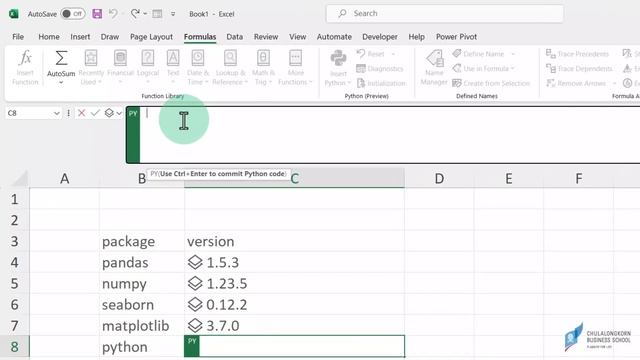Select the 'package' header cell
The image size is (640, 360).
pos(142,241)
